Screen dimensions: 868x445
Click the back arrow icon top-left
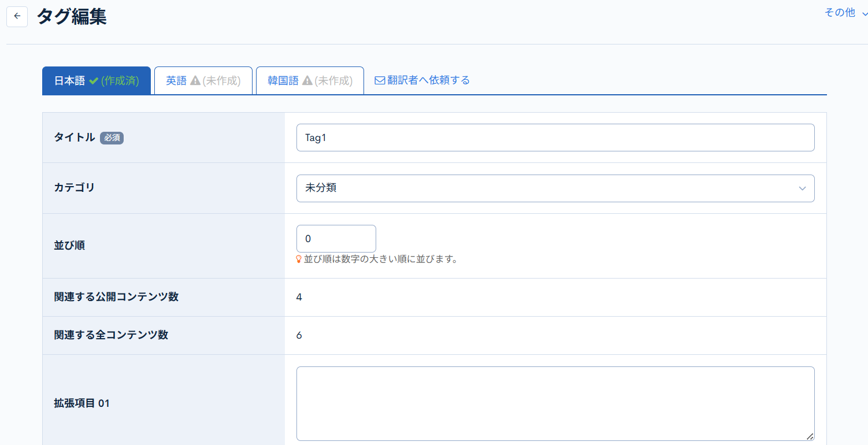pos(17,16)
